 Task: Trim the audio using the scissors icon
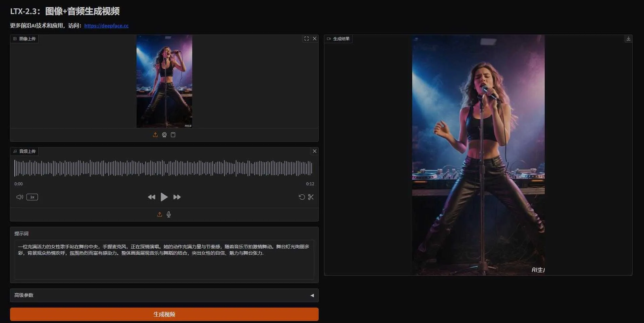point(311,197)
